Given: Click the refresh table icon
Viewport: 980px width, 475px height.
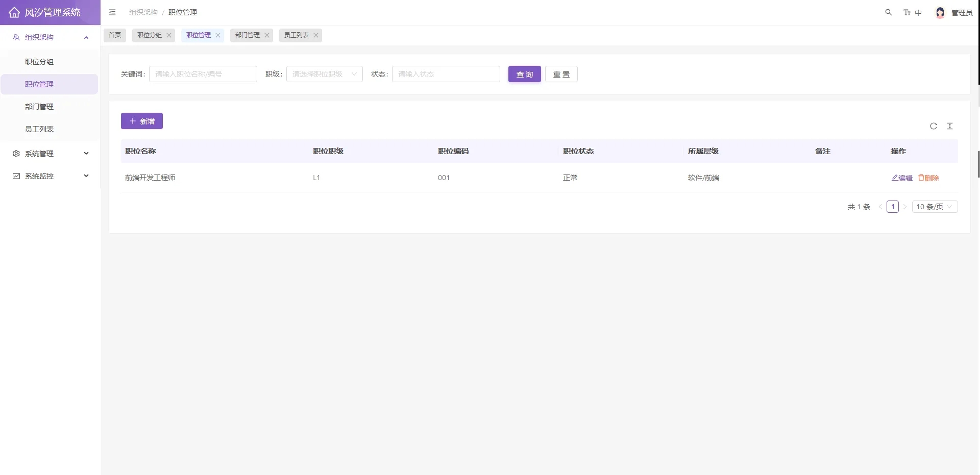Looking at the screenshot, I should 933,126.
